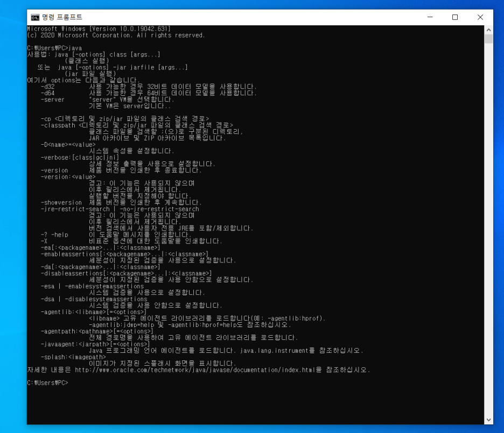Click the '-version:<value>' line

point(68,177)
